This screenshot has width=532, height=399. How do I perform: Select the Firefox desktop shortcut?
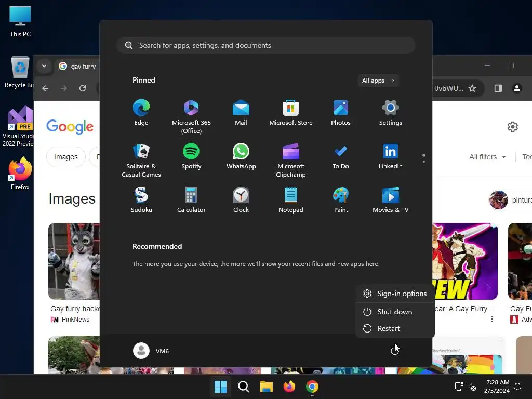20,174
